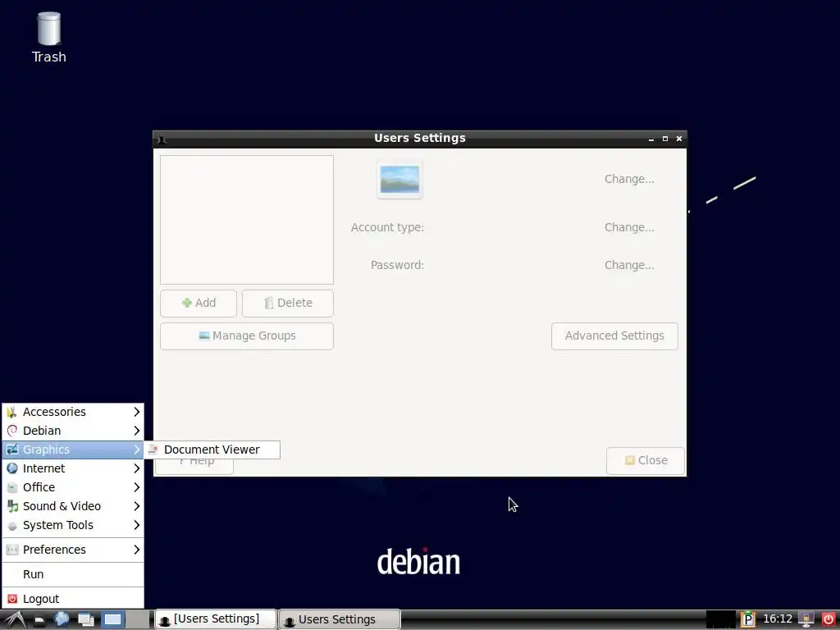Image resolution: width=840 pixels, height=630 pixels.
Task: Launch Document Viewer from Graphics submenu
Action: [212, 450]
